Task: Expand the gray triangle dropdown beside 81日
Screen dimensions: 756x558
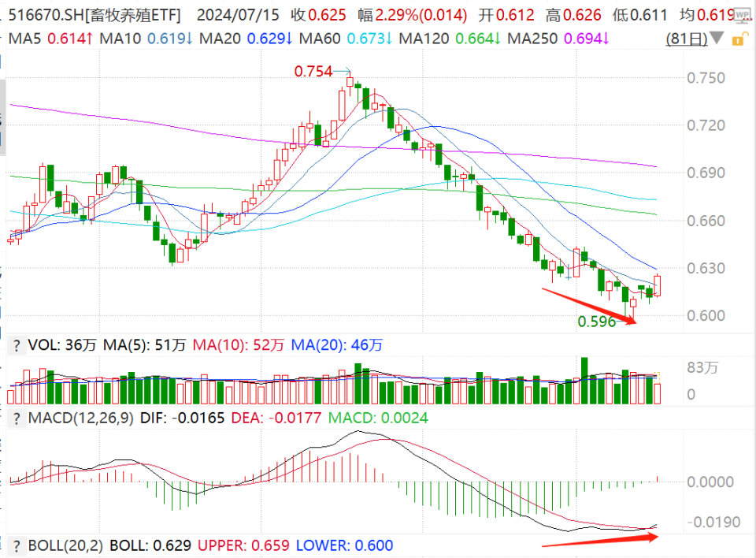Action: click(717, 38)
